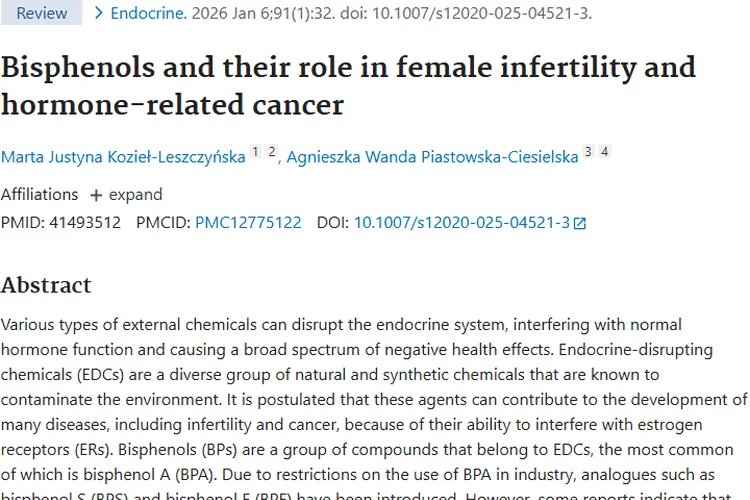Image resolution: width=750 pixels, height=500 pixels.
Task: Click superscript affiliation 2 of first author
Action: click(x=271, y=152)
